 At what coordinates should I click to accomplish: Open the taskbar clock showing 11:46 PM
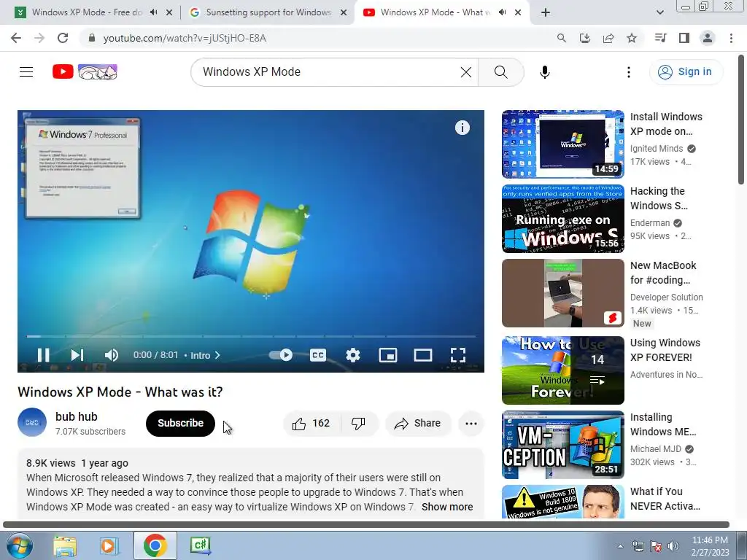[711, 546]
